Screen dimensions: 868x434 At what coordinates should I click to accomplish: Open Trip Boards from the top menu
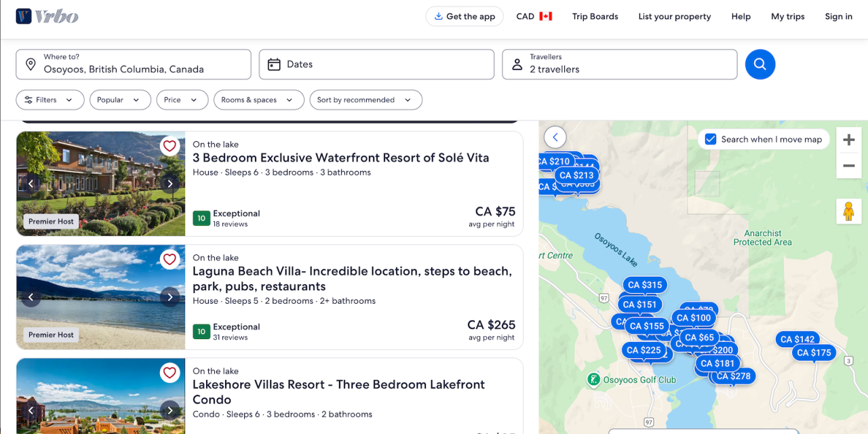click(595, 16)
